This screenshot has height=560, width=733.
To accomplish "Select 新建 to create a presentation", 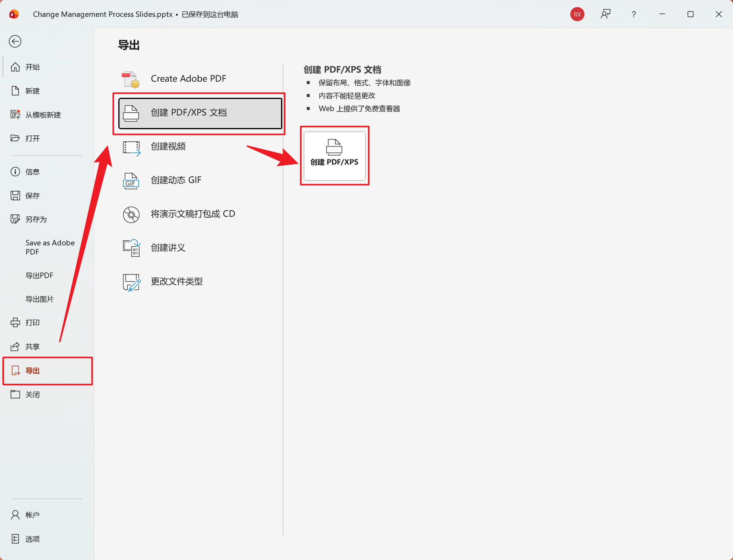I will tap(47, 91).
